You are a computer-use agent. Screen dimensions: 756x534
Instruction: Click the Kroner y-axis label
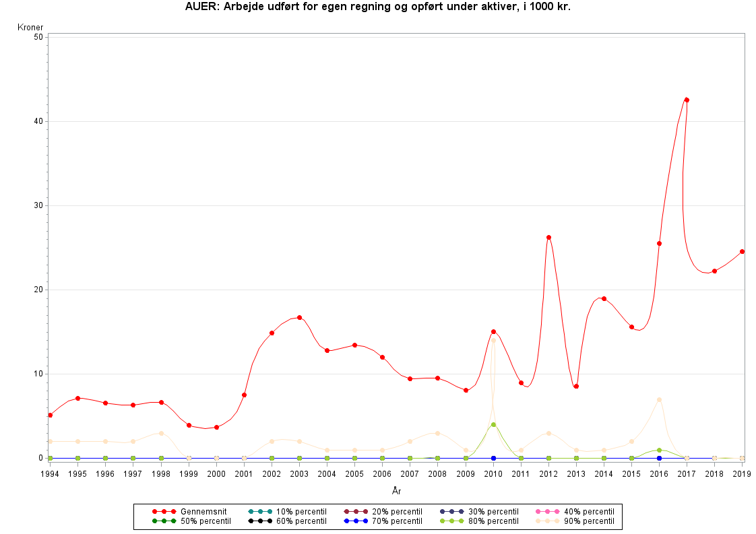pos(30,27)
